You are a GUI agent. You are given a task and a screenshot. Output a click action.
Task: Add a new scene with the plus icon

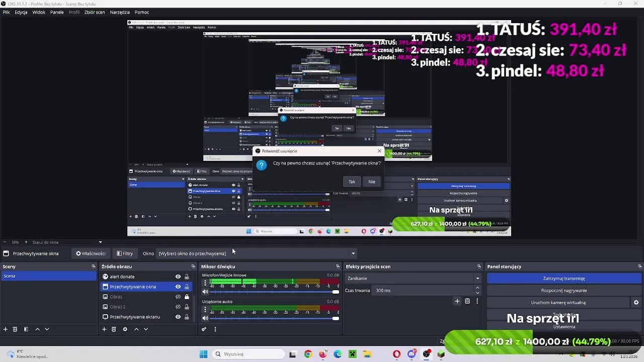pos(6,329)
